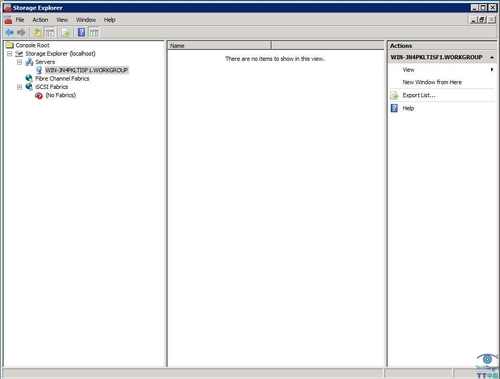Maximize the Storage Explorer main window
This screenshot has height=379, width=500.
coord(483,7)
